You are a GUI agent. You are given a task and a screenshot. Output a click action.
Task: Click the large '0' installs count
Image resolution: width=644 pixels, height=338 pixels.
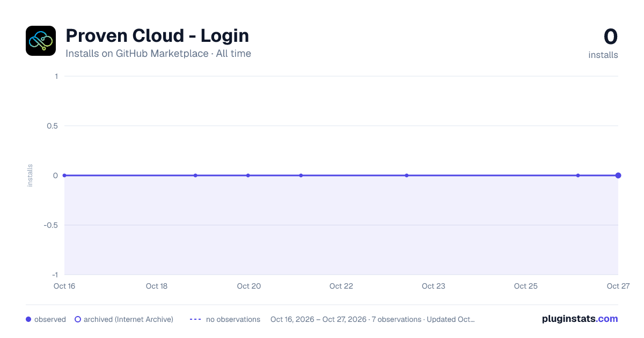[611, 37]
